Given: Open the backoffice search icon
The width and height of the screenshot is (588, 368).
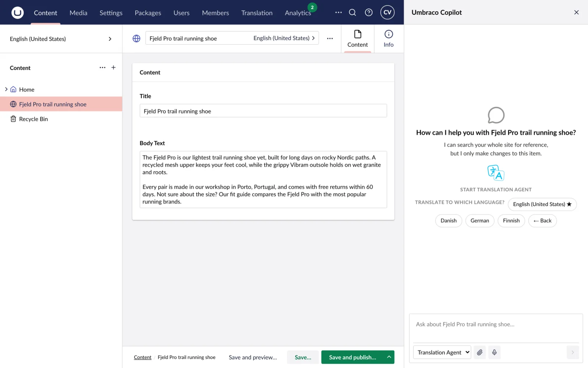Looking at the screenshot, I should point(352,13).
